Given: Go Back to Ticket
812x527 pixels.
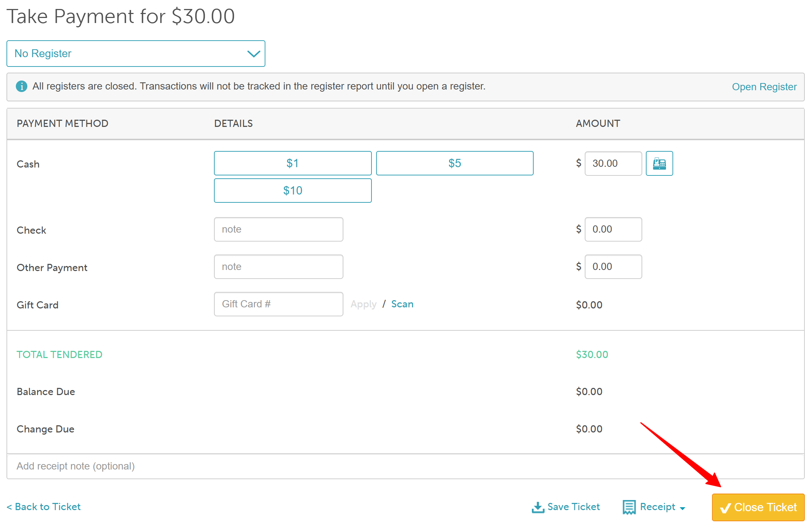Looking at the screenshot, I should point(44,507).
